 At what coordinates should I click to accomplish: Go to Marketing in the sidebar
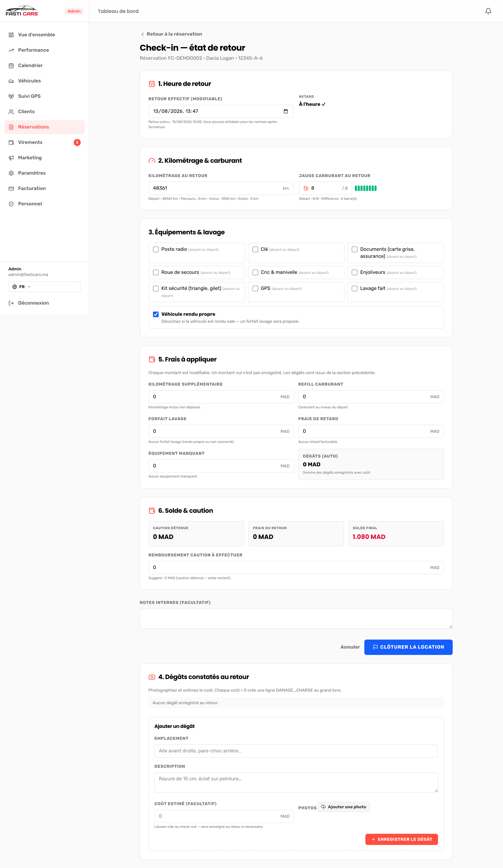[x=44, y=158]
